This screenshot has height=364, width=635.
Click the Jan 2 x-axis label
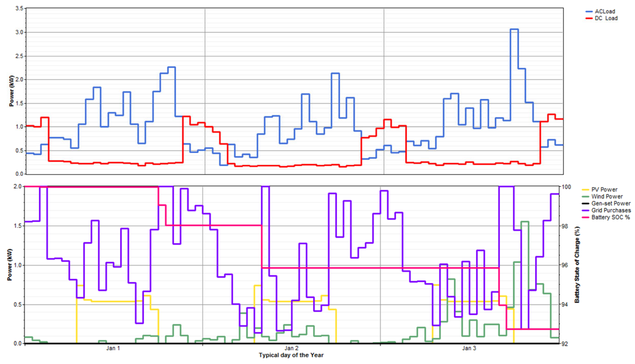point(292,348)
